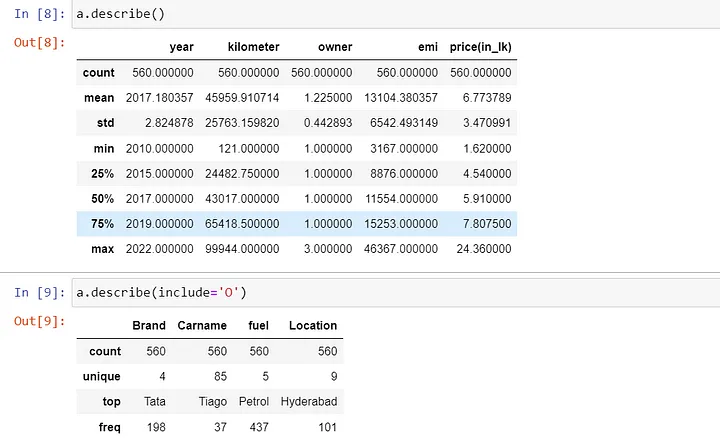Viewport: 720px width, 447px height.
Task: Click the Location column header
Action: (x=313, y=326)
